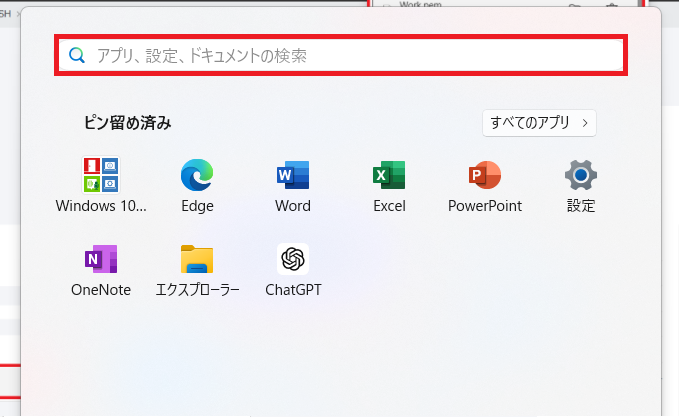Expand すべてのアプリ list
This screenshot has width=679, height=417.
[539, 123]
